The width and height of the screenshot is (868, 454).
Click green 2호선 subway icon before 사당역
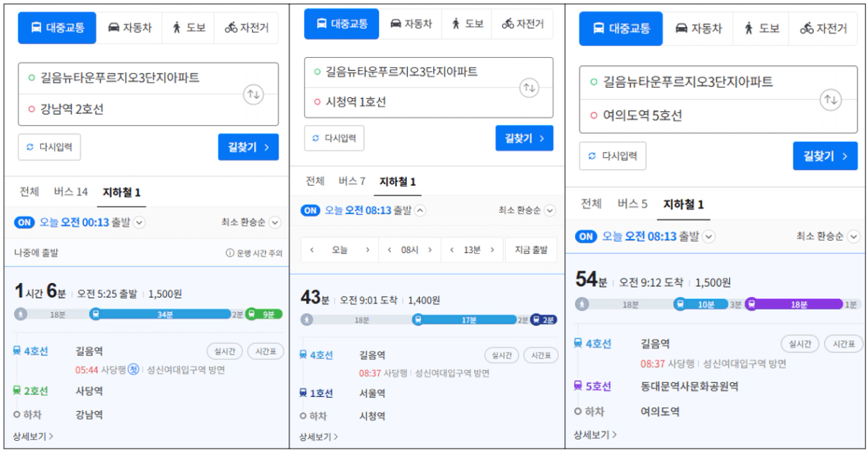click(x=17, y=390)
